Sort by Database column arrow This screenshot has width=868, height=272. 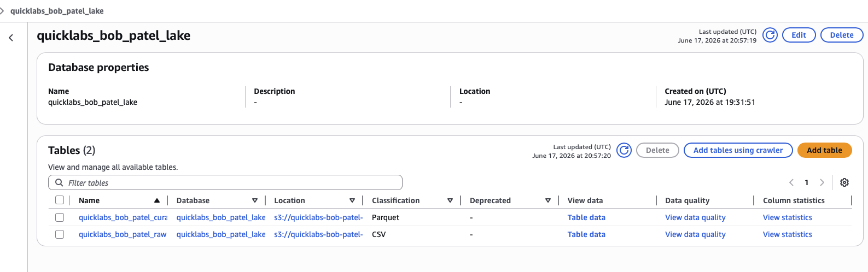[255, 200]
